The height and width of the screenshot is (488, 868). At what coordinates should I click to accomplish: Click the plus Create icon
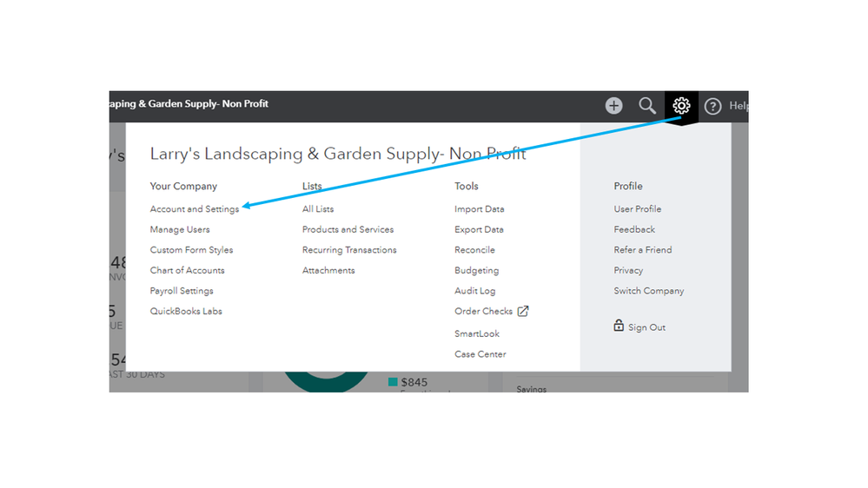coord(614,106)
